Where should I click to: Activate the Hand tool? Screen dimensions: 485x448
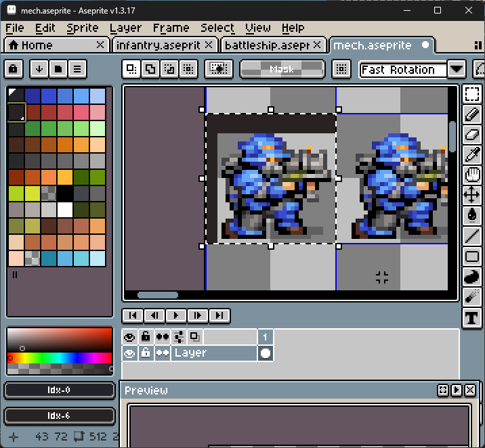(472, 175)
